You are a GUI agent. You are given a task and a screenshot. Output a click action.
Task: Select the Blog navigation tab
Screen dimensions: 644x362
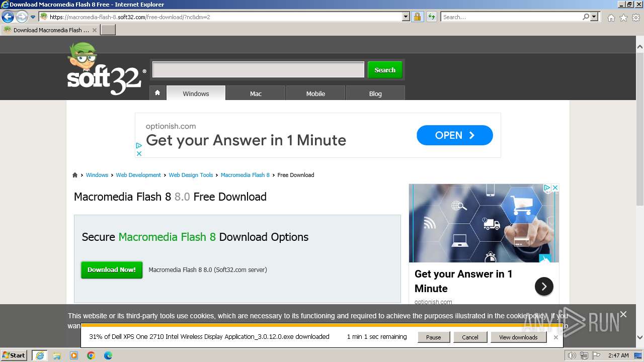coord(375,93)
